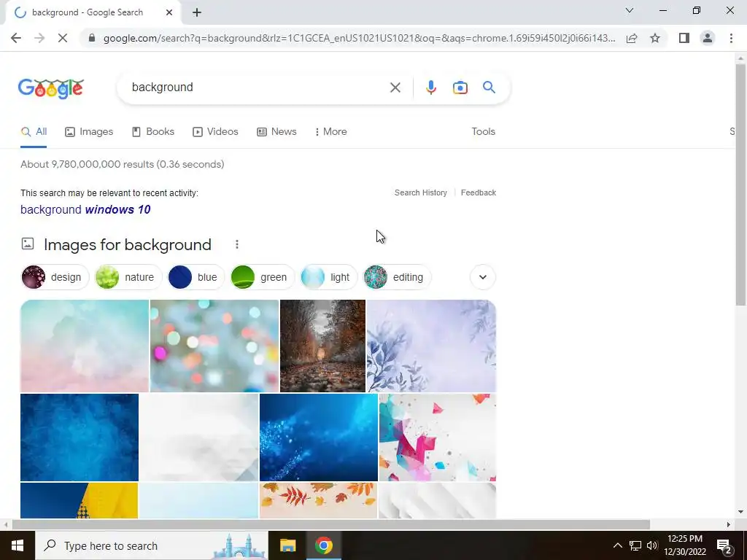
Task: Open the autumn leaves pattern image
Action: pyautogui.click(x=318, y=500)
